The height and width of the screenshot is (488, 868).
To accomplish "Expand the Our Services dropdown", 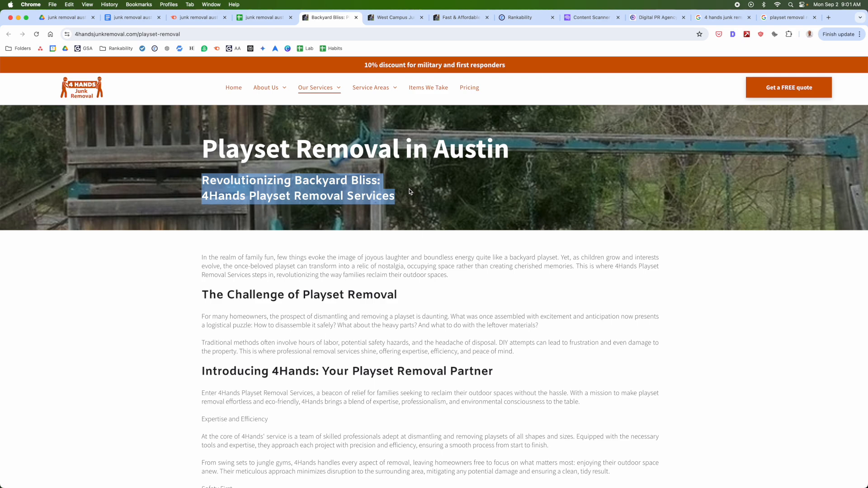I will pos(319,87).
